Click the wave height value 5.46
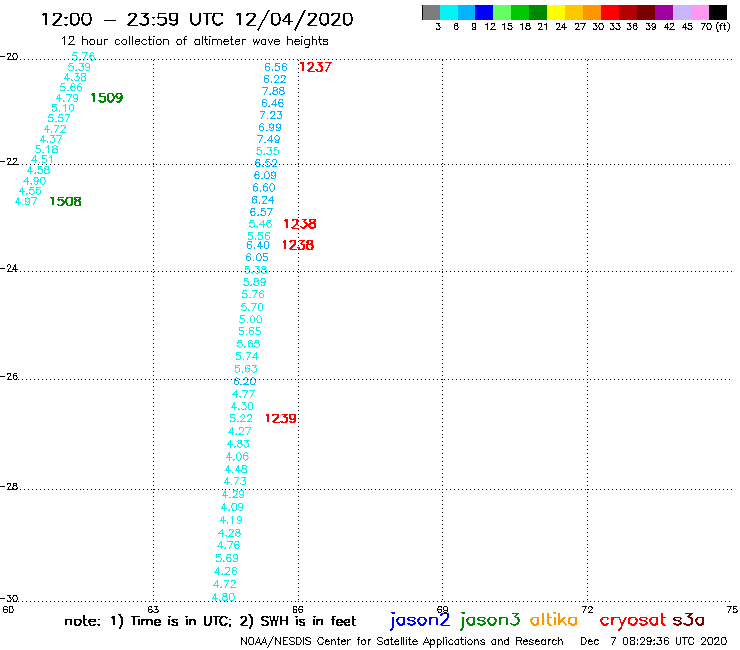Image resolution: width=740 pixels, height=650 pixels. (x=261, y=224)
